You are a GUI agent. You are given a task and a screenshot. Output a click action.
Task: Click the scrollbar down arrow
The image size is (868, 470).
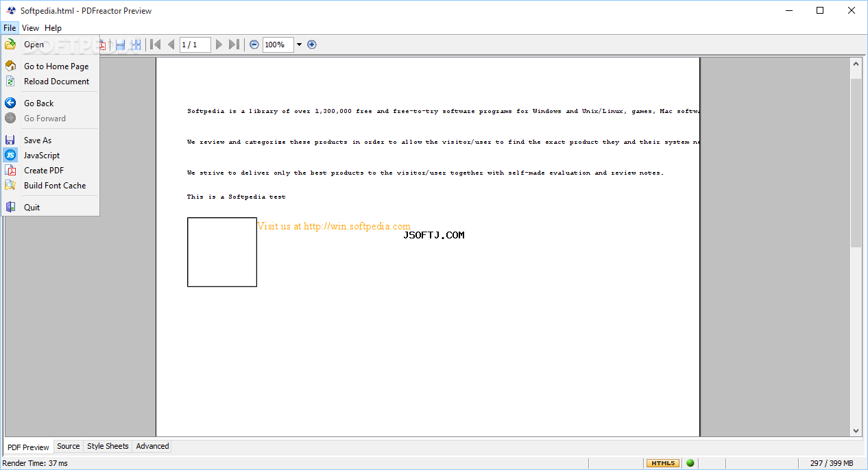(856, 431)
